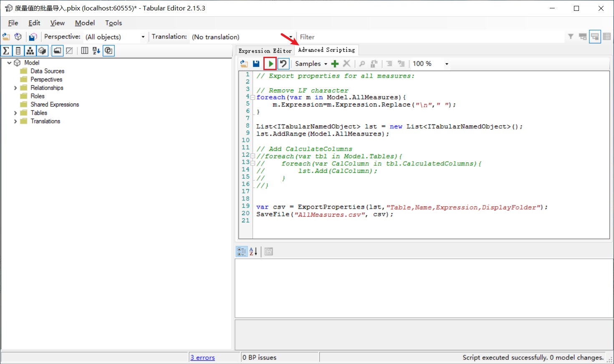Open the File menu
This screenshot has width=614, height=364.
(13, 23)
